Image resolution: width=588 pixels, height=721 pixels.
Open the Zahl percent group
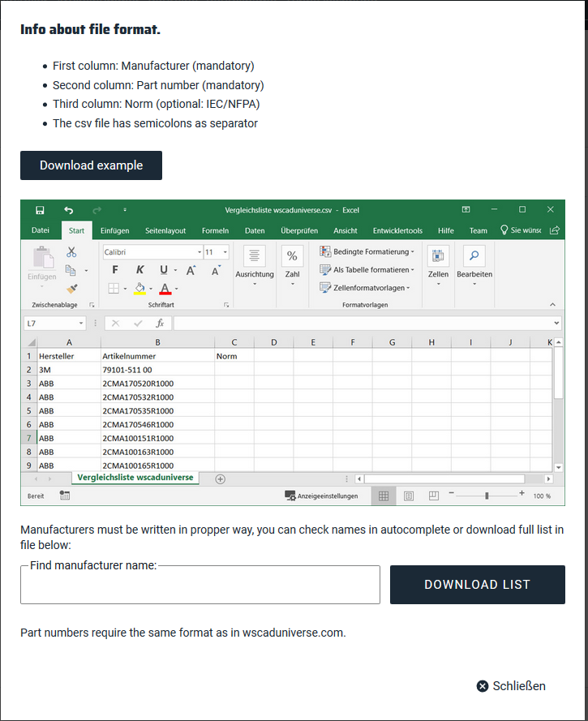point(292,267)
